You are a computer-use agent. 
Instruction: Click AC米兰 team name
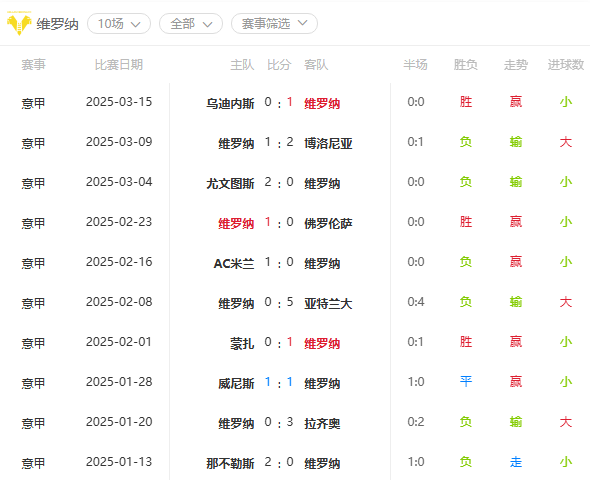tap(234, 263)
